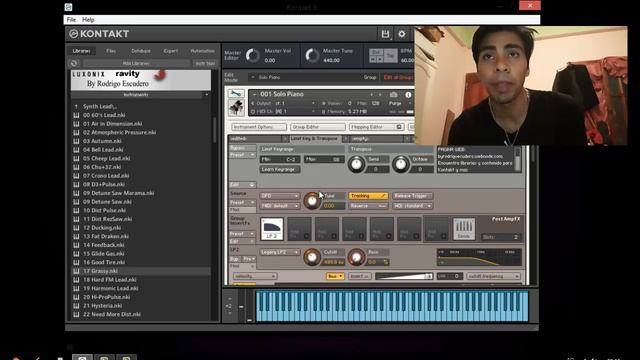Click the Source Tune knob

pos(312,200)
